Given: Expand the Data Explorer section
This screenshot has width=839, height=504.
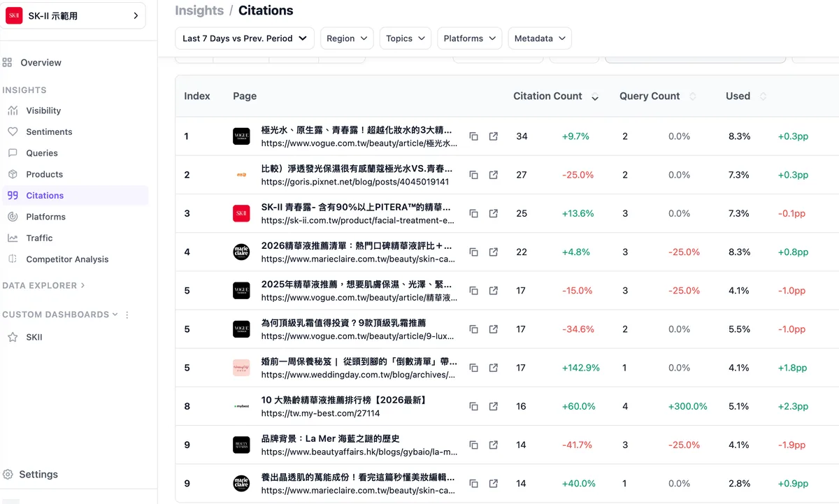Looking at the screenshot, I should (43, 285).
